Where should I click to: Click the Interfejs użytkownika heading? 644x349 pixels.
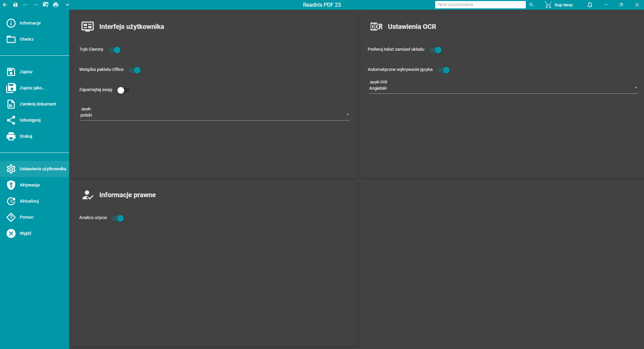pos(132,27)
